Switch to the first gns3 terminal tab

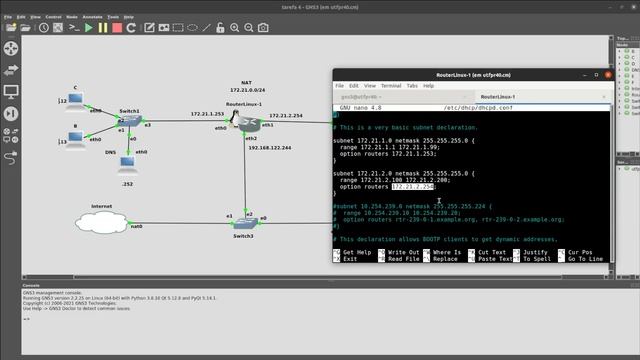[x=361, y=97]
